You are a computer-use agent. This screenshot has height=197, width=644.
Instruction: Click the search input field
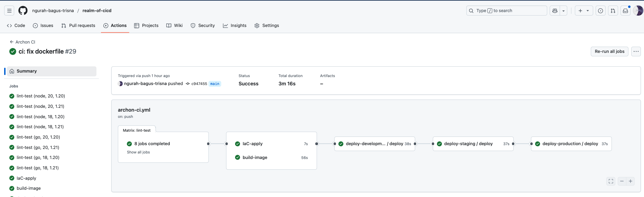[506, 11]
